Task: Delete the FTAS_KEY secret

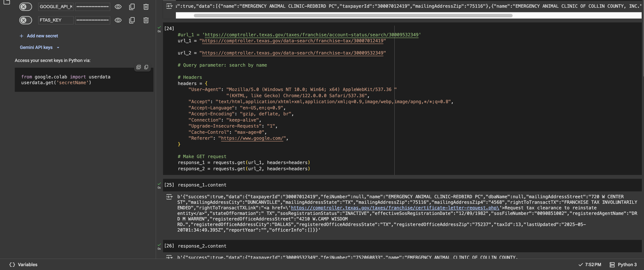Action: click(146, 20)
